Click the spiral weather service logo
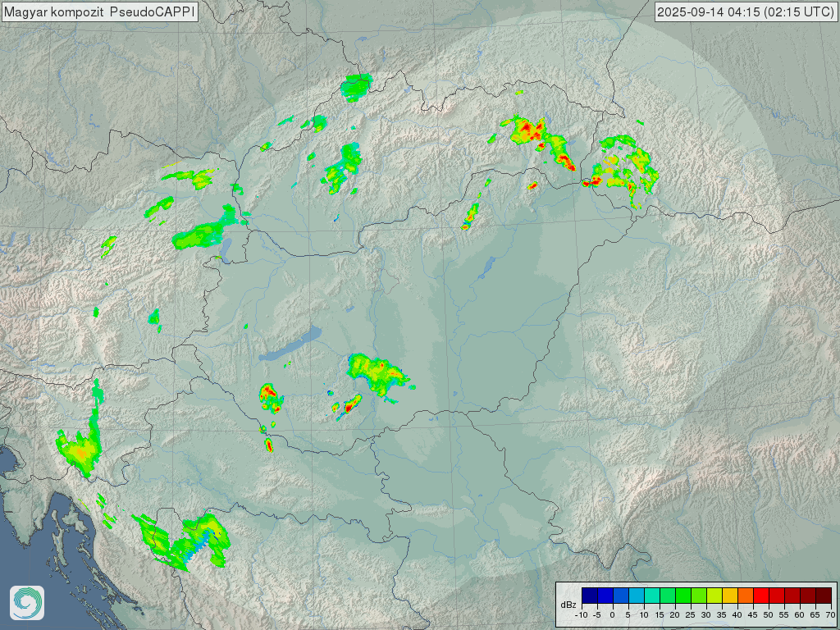This screenshot has height=630, width=840. 27,603
